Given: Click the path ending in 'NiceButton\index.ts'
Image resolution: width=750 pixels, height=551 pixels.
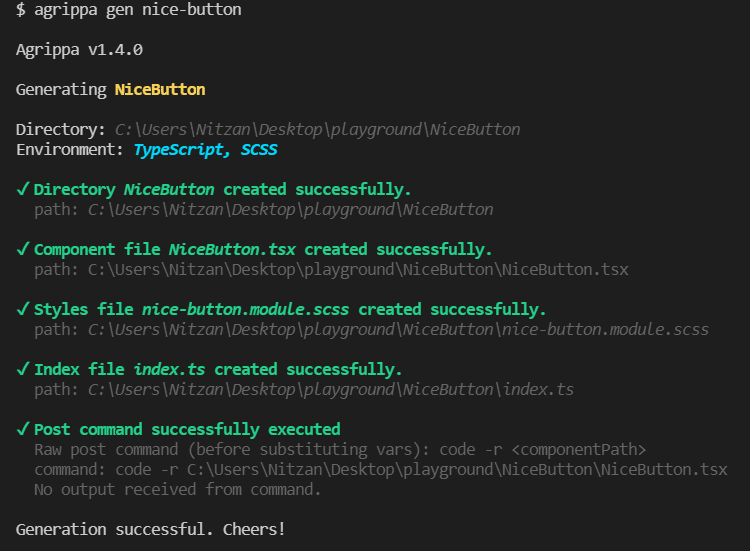Looking at the screenshot, I should pyautogui.click(x=304, y=390).
